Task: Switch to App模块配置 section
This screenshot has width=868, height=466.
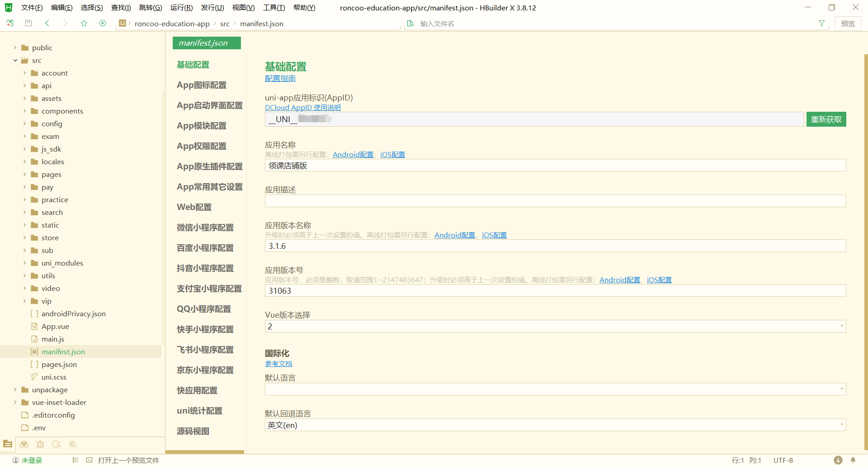Action: 202,126
